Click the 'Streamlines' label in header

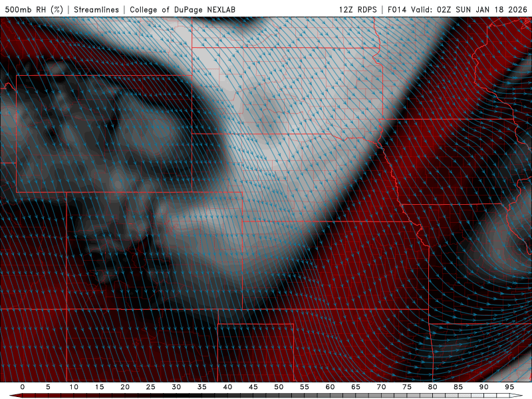[x=96, y=9]
